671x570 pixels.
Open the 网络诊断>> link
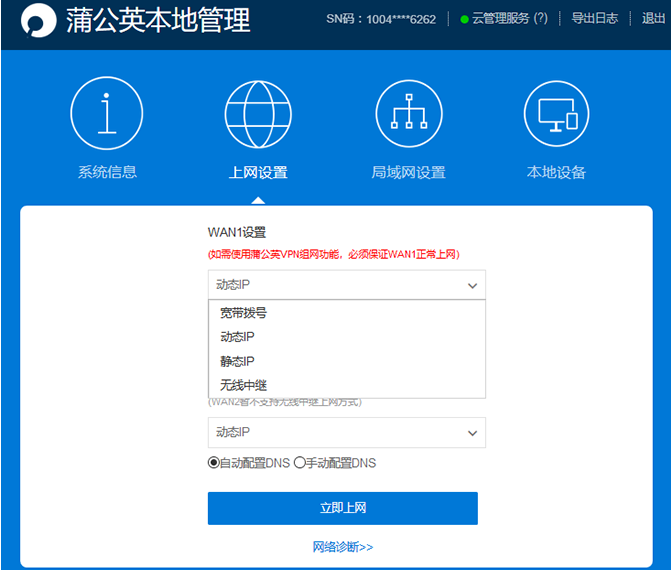tap(342, 547)
